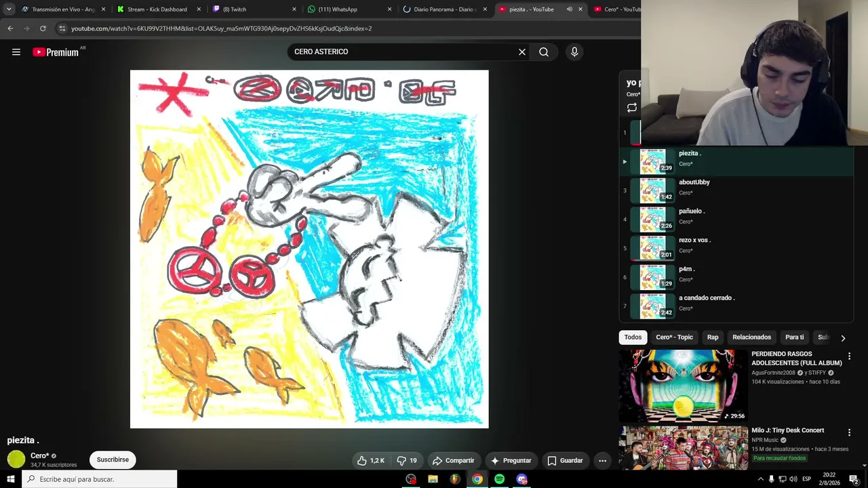Close the Twitch tab
The height and width of the screenshot is (488, 868).
(x=294, y=9)
